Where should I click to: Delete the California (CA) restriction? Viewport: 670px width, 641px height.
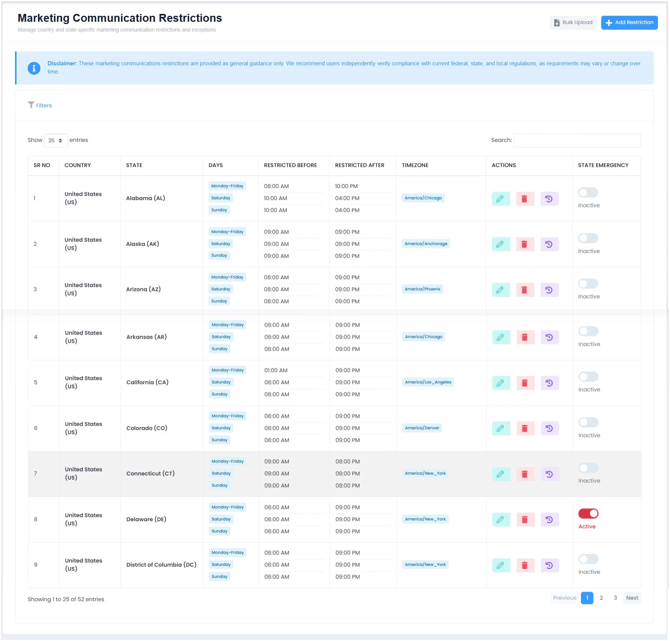point(525,383)
